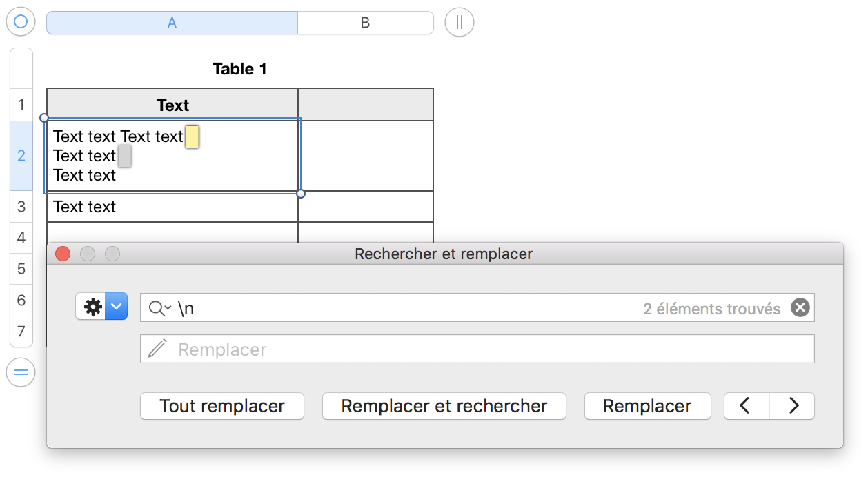Close the Rechercher et remplacer window
Image resolution: width=868 pixels, height=477 pixels.
coord(63,254)
